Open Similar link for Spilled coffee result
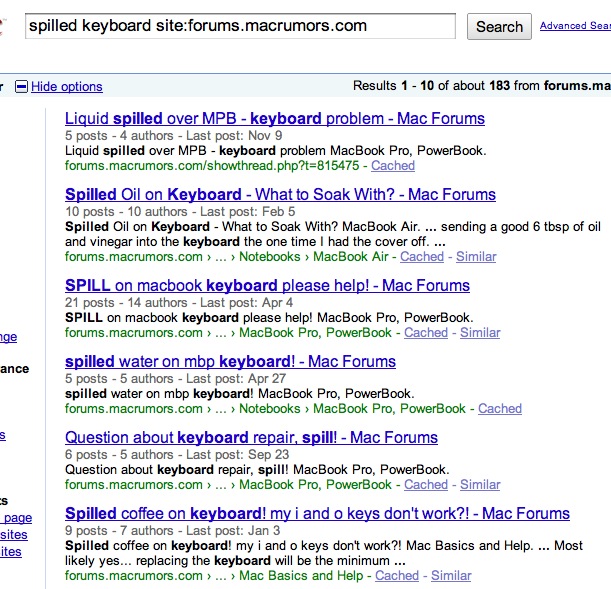The image size is (611, 589). (x=451, y=576)
